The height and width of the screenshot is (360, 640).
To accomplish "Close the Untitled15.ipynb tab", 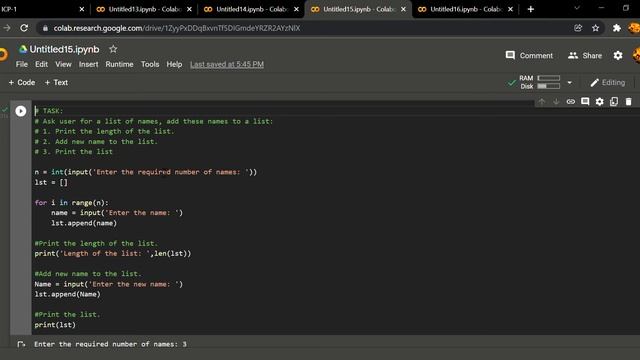I will click(x=403, y=9).
